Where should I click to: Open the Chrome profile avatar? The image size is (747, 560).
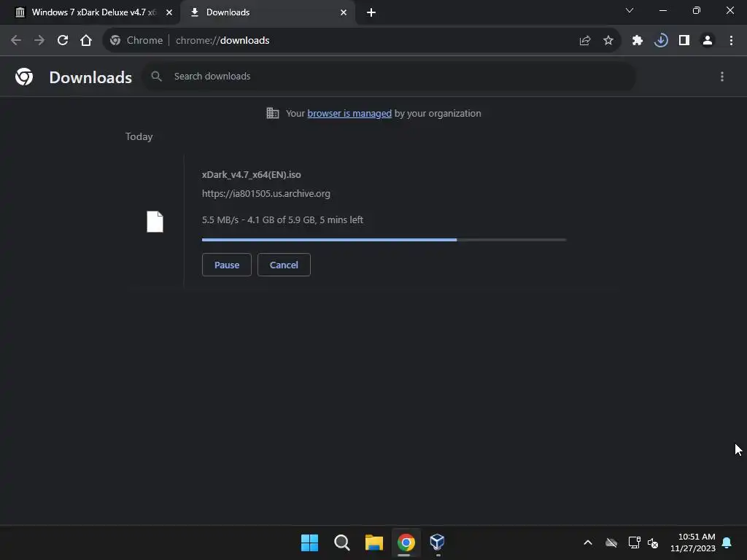708,41
